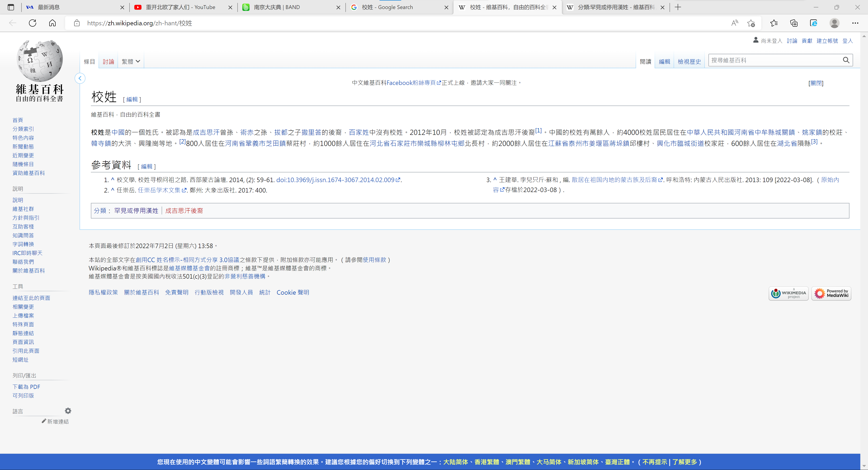Open the Collections icon in toolbar

click(794, 23)
